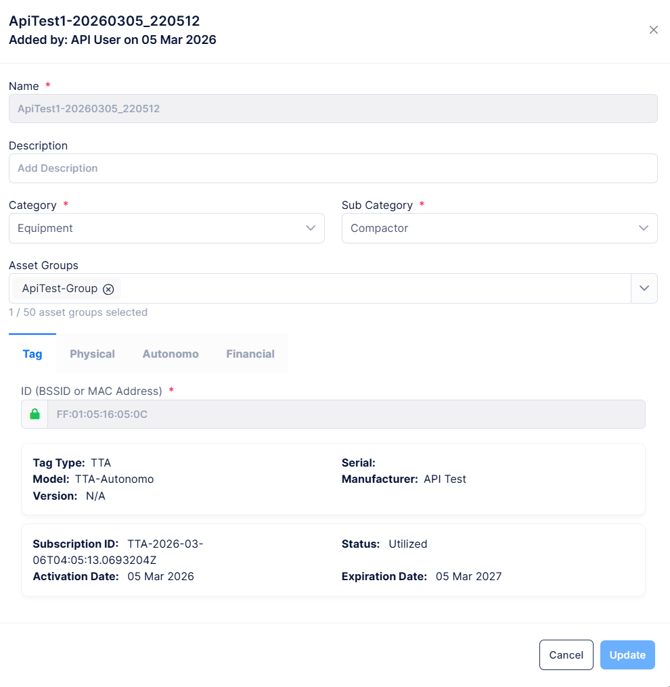Click the Subscription ID value text
The image size is (670, 687).
coord(165,544)
